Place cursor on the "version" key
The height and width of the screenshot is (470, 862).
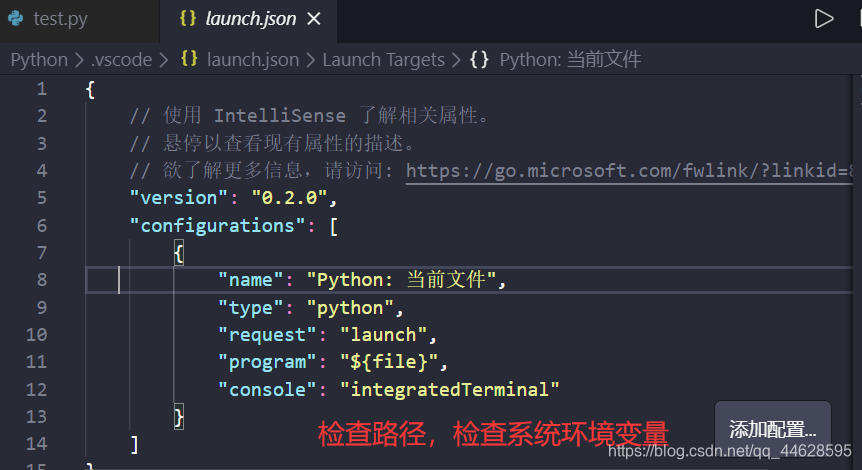point(179,198)
